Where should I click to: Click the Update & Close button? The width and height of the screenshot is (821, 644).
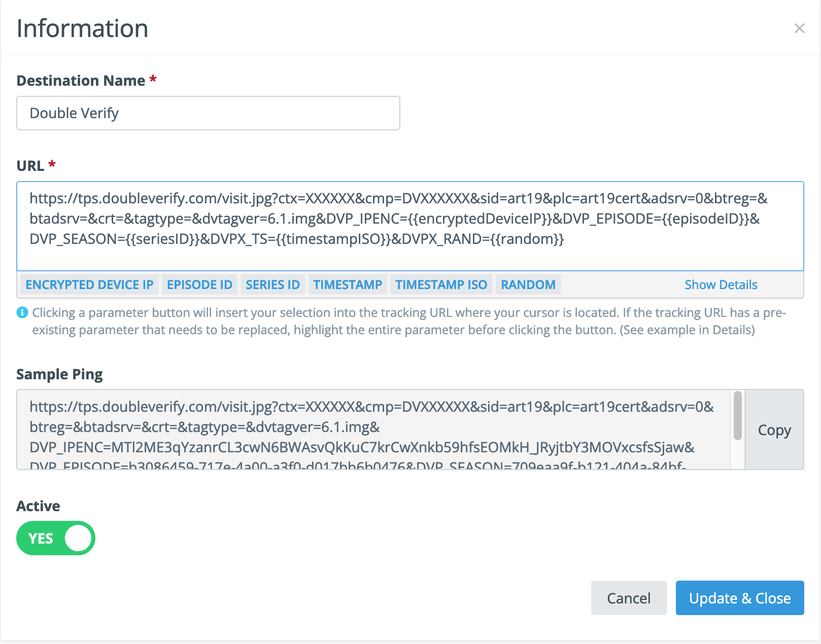(x=739, y=598)
